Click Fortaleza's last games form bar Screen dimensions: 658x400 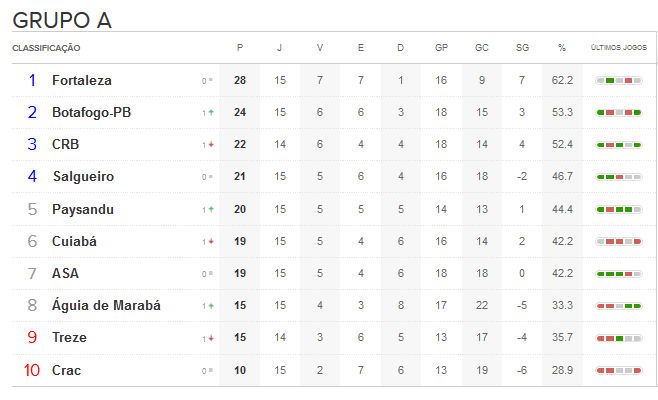618,81
